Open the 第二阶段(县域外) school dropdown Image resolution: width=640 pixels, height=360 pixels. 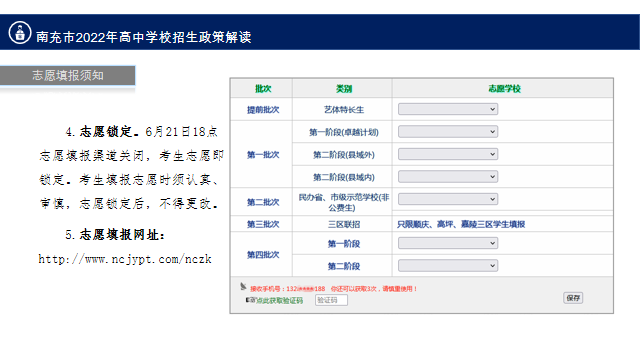448,154
